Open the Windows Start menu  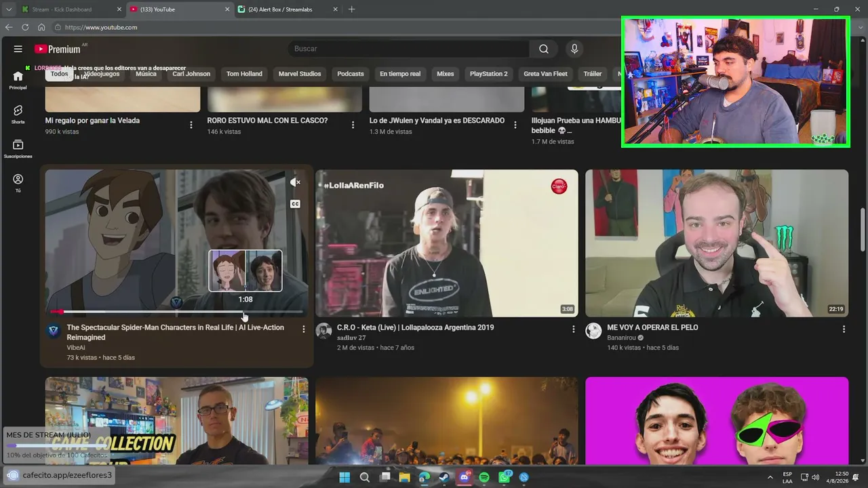[x=344, y=477]
